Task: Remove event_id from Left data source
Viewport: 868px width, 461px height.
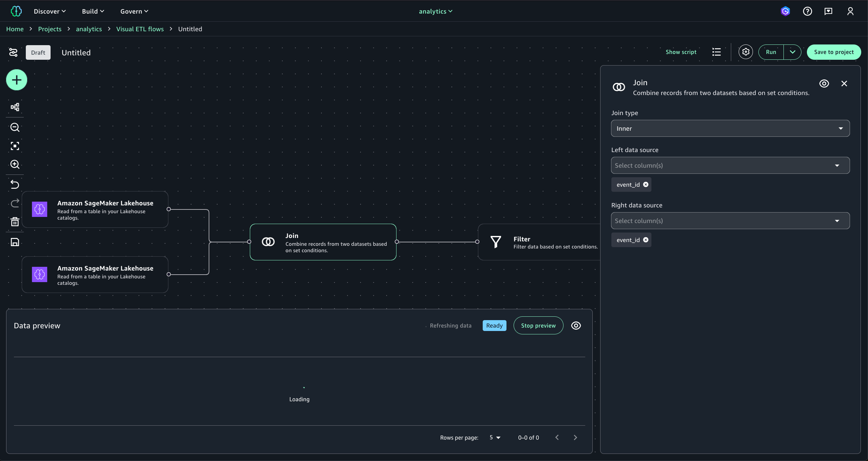Action: (646, 184)
